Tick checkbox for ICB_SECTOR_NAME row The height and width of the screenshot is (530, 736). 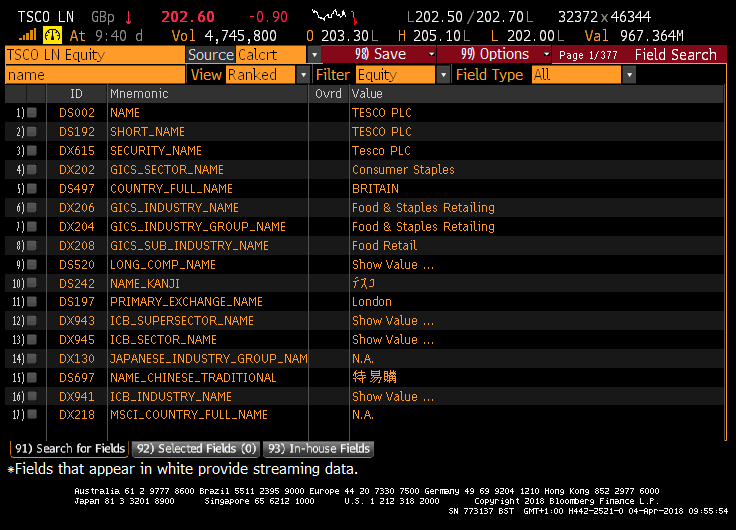click(x=32, y=339)
